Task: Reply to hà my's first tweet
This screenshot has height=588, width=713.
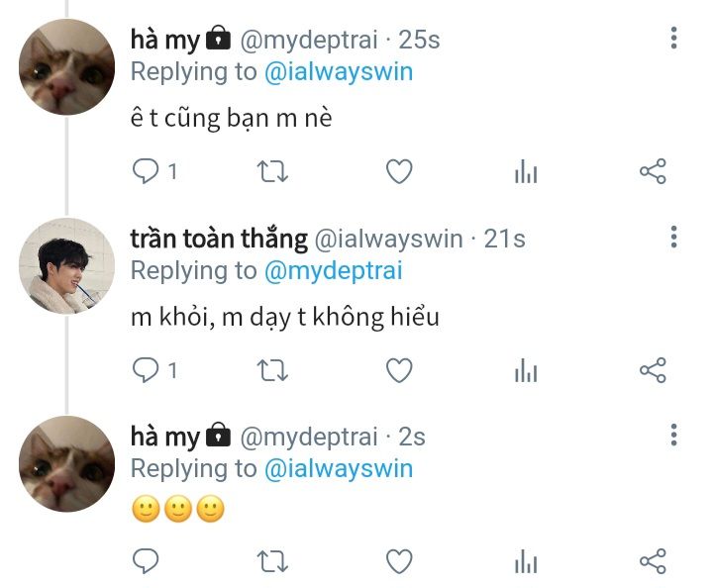Action: pos(147,172)
